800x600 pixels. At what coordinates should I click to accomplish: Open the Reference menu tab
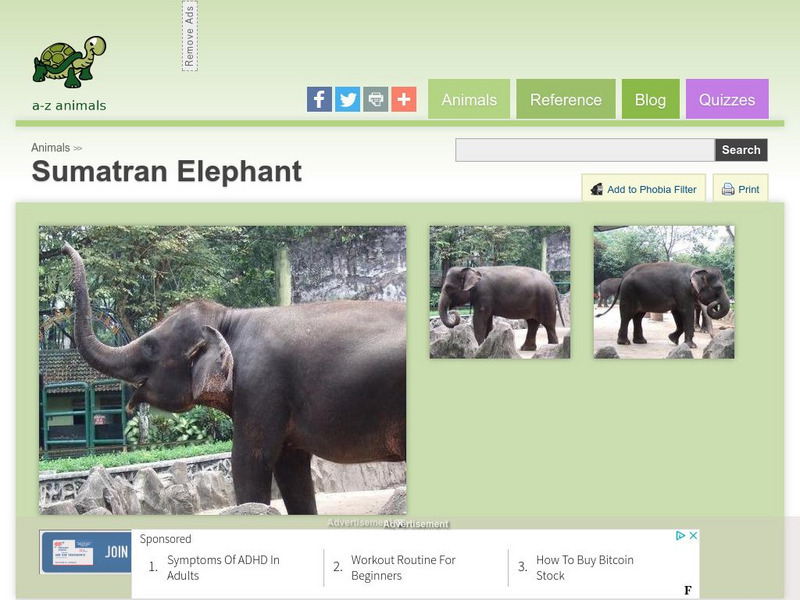click(x=566, y=99)
